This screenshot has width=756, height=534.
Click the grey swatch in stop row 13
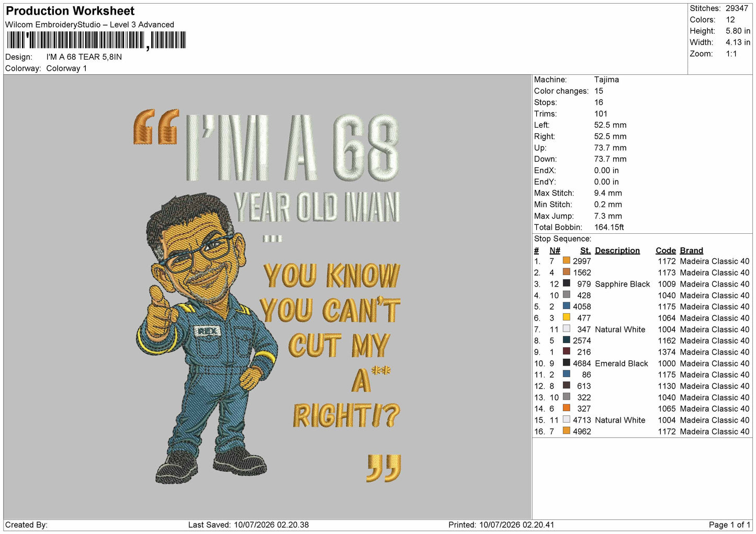pyautogui.click(x=566, y=396)
